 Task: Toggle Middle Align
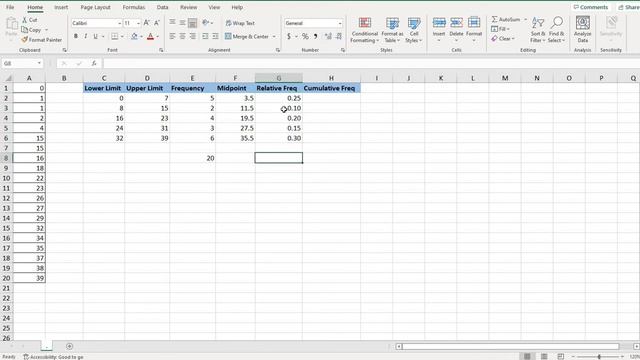pyautogui.click(x=182, y=23)
